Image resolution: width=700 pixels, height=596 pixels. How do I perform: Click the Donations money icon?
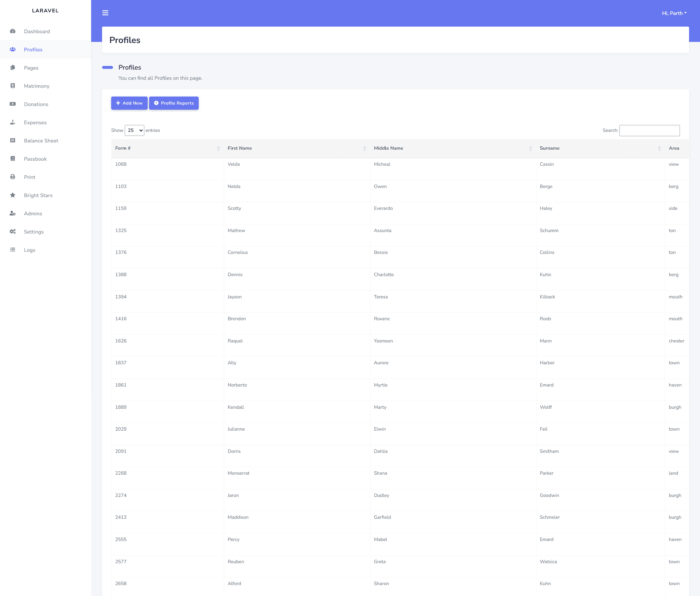13,104
